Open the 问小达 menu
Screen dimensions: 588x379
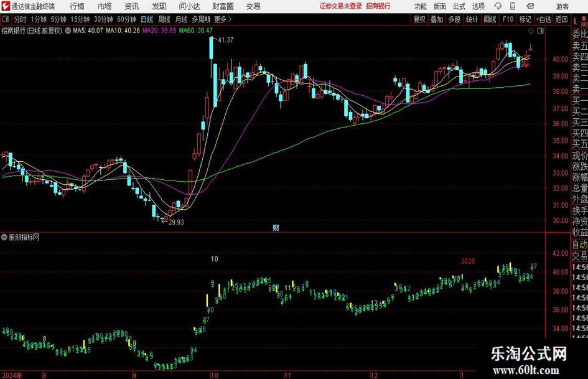189,6
